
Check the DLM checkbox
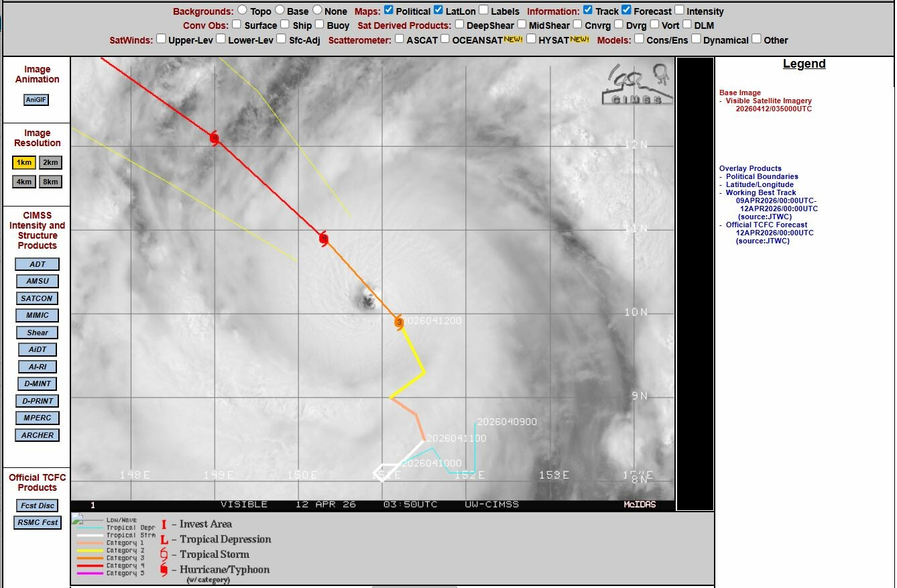coord(686,25)
